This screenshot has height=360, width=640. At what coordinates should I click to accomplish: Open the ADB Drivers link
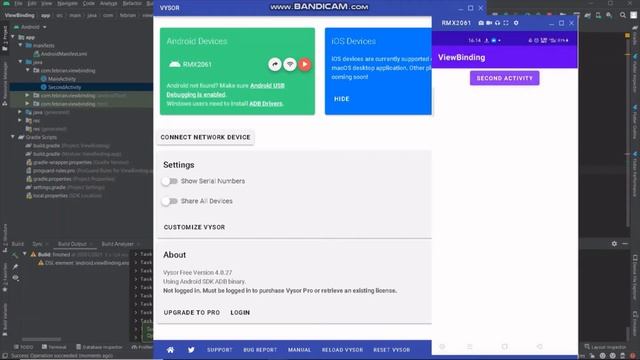[266, 104]
